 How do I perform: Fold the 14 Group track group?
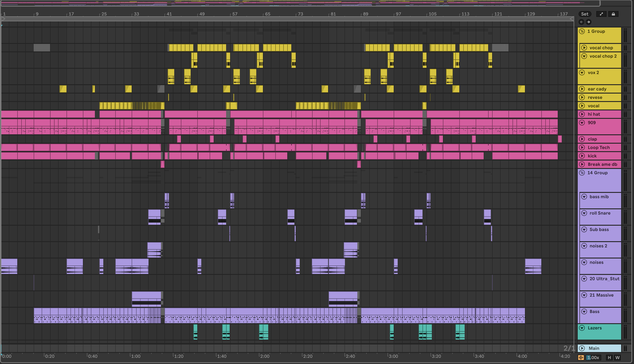point(582,173)
